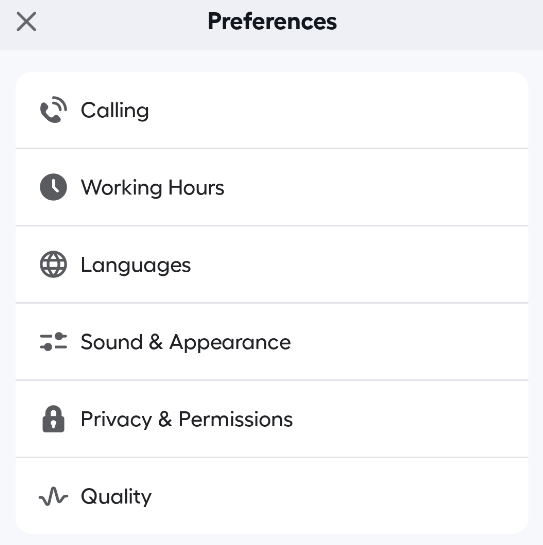Select the Languages label
This screenshot has width=543, height=545.
[136, 265]
